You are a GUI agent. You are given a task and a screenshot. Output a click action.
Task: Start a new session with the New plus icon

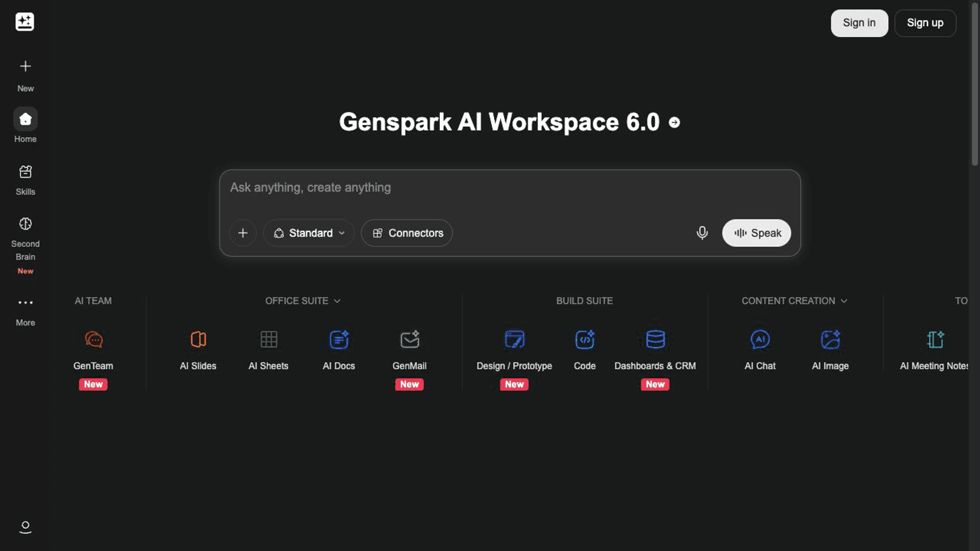25,66
